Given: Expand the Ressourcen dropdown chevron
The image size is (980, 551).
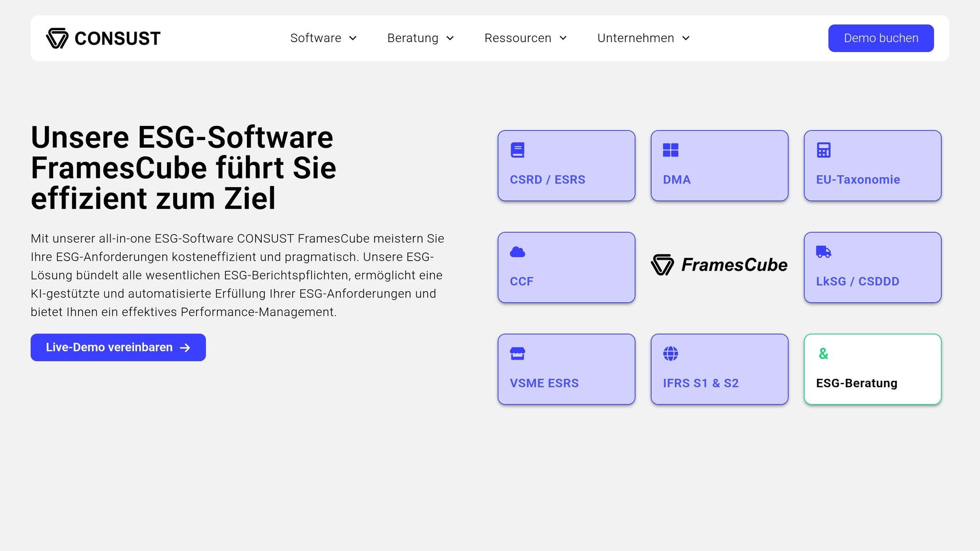Looking at the screenshot, I should pyautogui.click(x=563, y=38).
